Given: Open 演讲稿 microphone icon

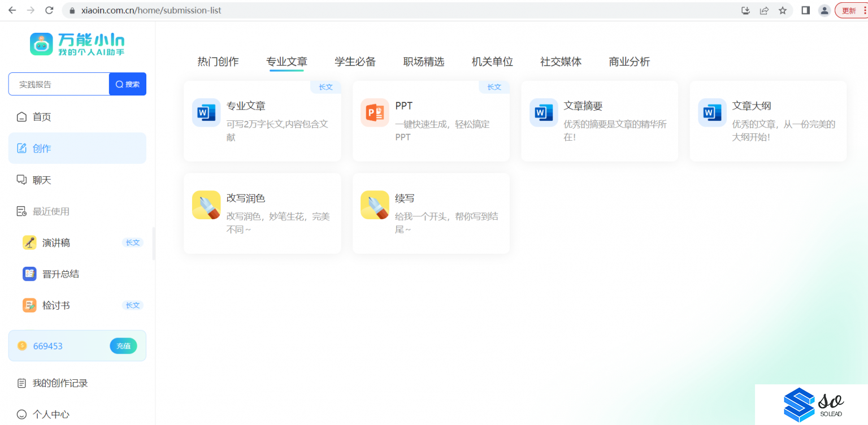Looking at the screenshot, I should click(29, 242).
